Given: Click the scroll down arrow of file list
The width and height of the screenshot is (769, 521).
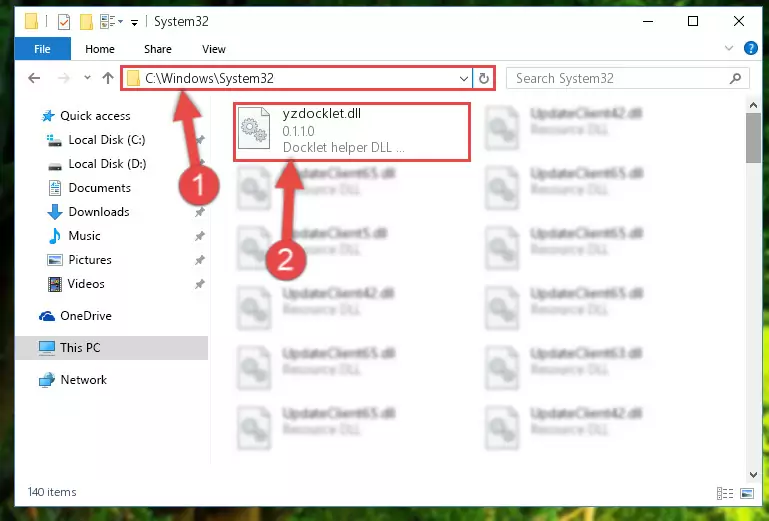Looking at the screenshot, I should click(x=753, y=474).
